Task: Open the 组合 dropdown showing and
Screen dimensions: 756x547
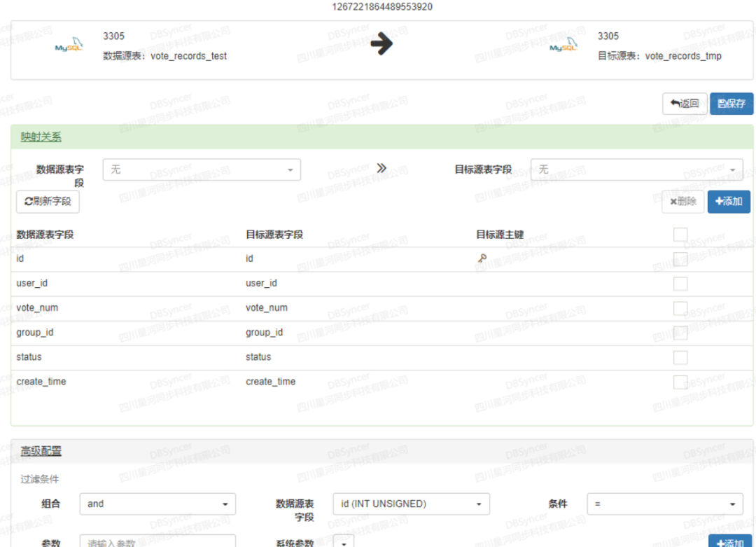Action: [157, 504]
